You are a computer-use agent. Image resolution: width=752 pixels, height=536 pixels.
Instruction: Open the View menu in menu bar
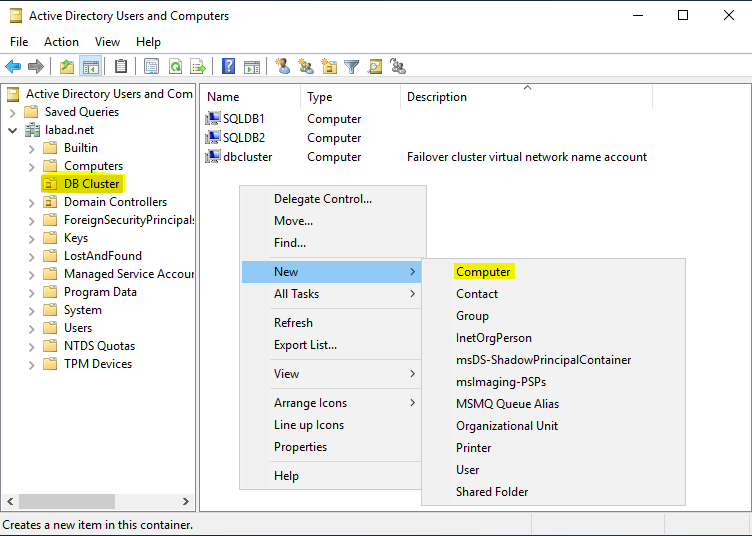pyautogui.click(x=107, y=42)
